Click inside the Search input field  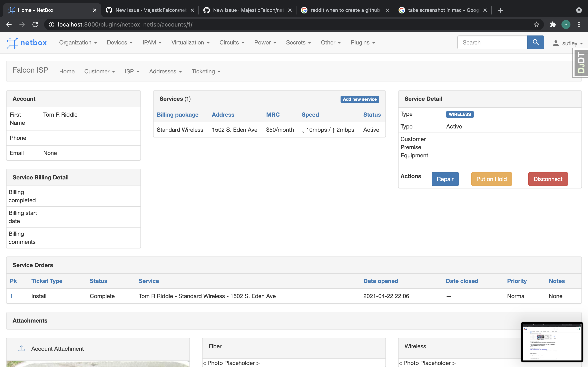492,42
